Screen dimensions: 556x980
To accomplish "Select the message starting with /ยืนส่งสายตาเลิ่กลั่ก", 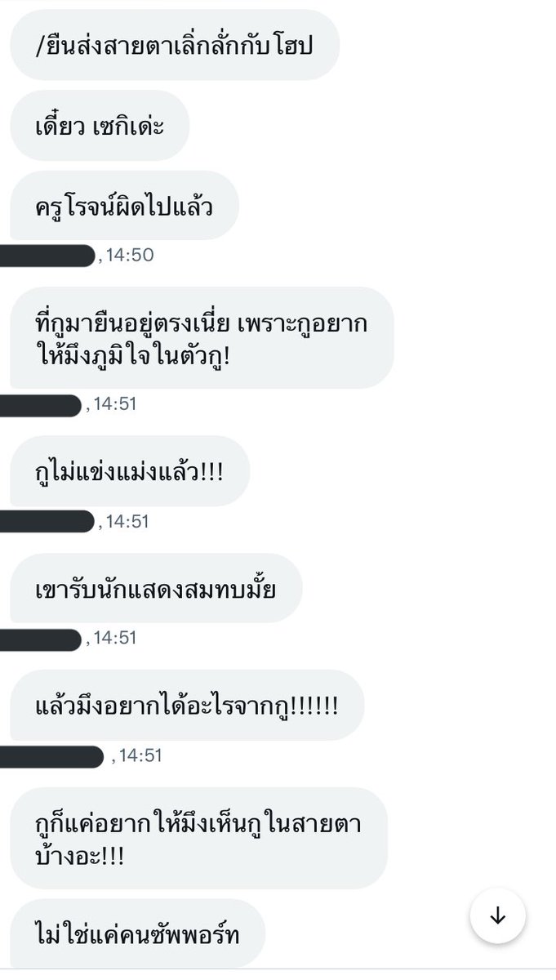I will (175, 45).
